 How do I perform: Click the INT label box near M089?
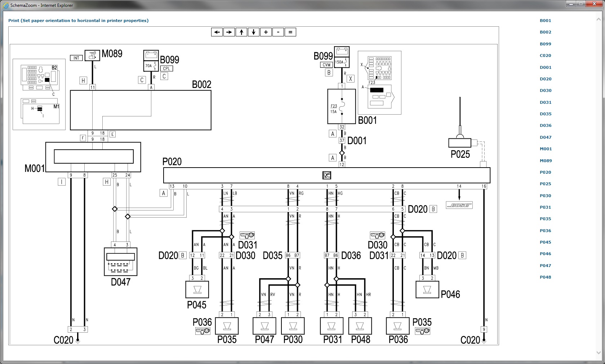(76, 58)
